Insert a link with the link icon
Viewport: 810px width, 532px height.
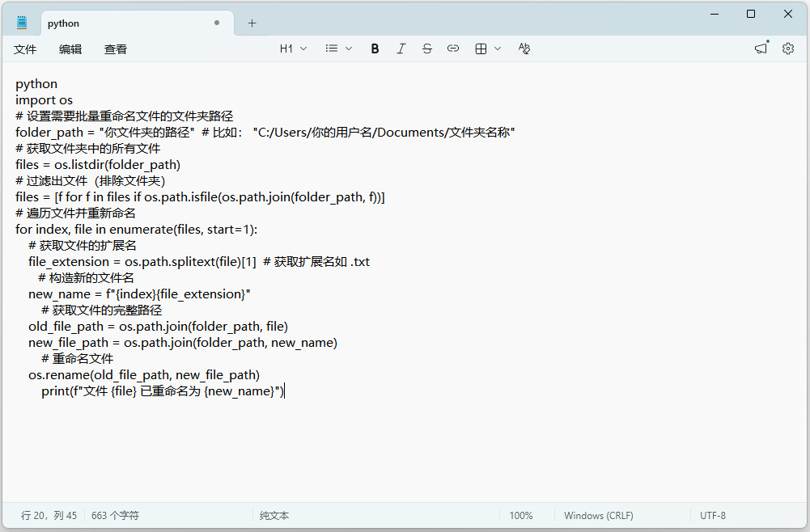453,49
